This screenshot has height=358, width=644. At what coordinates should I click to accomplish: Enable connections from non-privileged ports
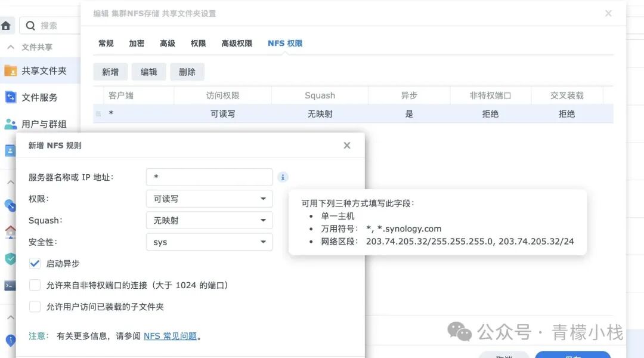point(35,285)
